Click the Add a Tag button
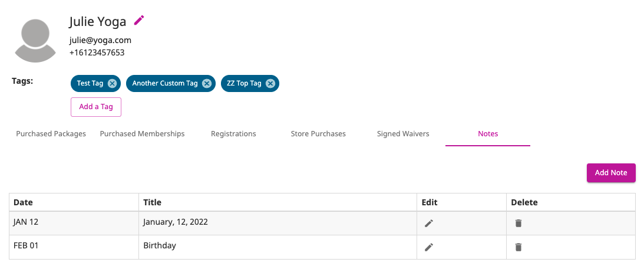The height and width of the screenshot is (269, 644). coord(95,107)
